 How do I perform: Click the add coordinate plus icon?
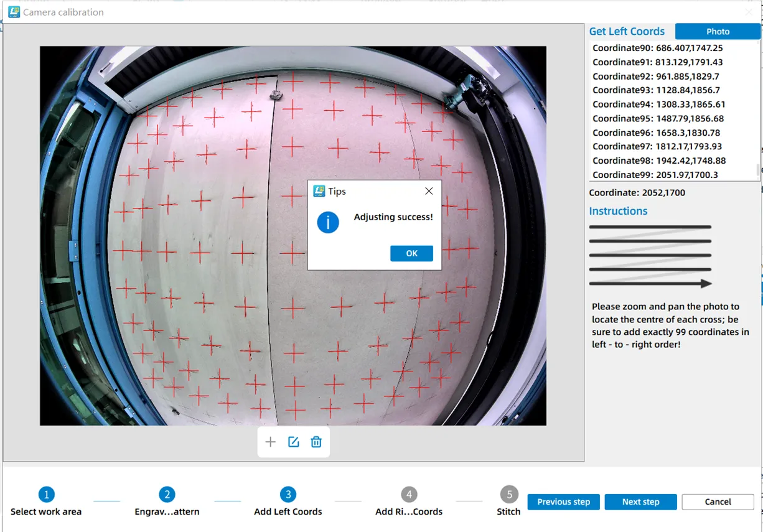click(x=270, y=442)
